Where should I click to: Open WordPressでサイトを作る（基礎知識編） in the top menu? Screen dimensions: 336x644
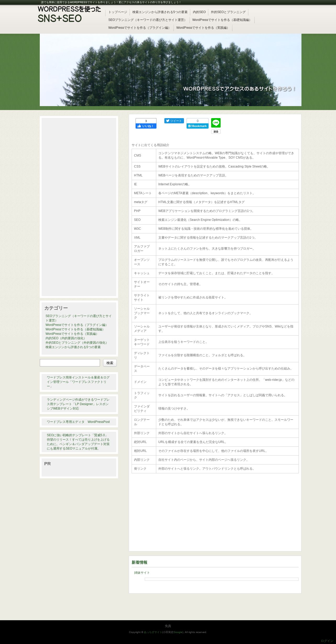[x=222, y=20]
